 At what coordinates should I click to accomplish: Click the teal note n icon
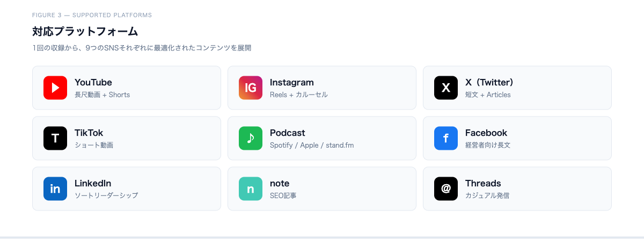click(x=251, y=188)
